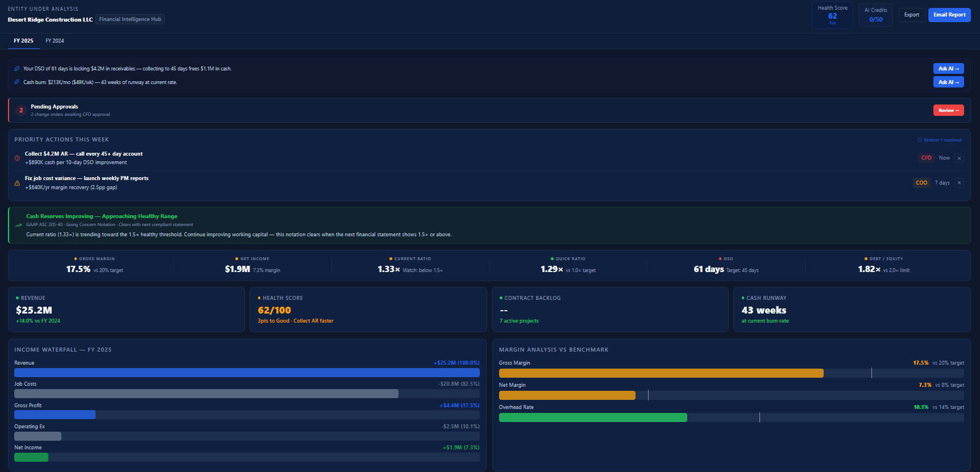
Task: Open the Revenue $25.2M card
Action: pos(126,310)
